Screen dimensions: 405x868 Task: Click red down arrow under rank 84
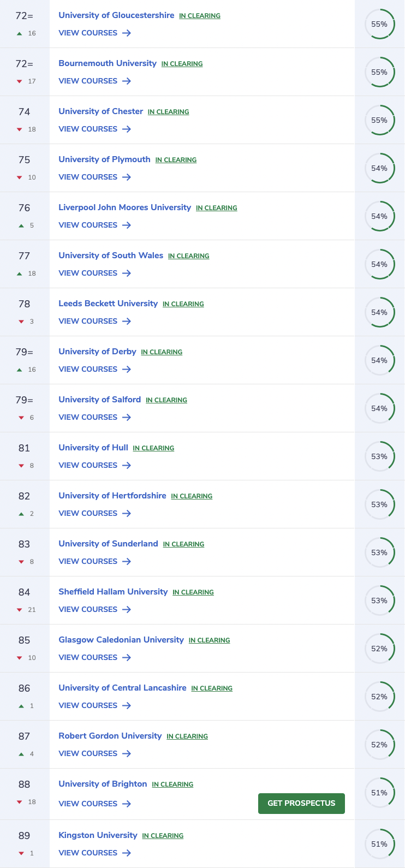coord(20,610)
